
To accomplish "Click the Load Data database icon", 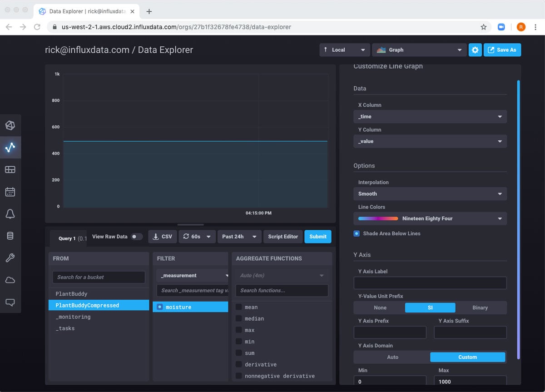I will pyautogui.click(x=10, y=236).
